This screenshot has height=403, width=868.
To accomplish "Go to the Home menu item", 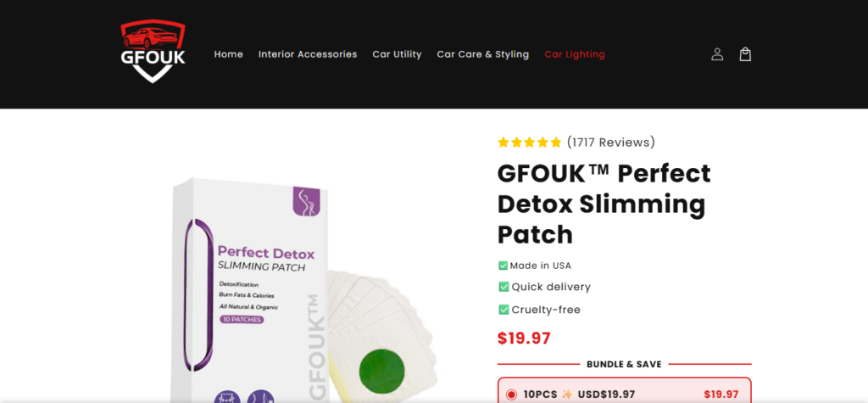I will pyautogui.click(x=229, y=54).
